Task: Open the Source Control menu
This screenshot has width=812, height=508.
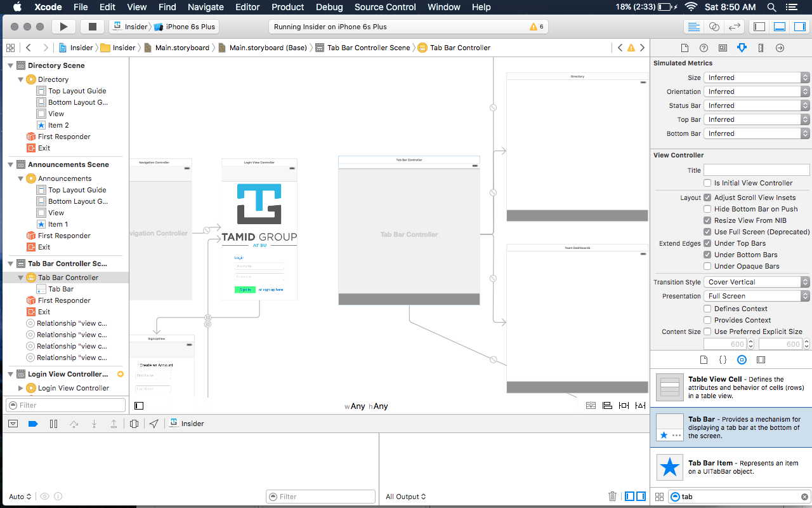Action: 386,7
